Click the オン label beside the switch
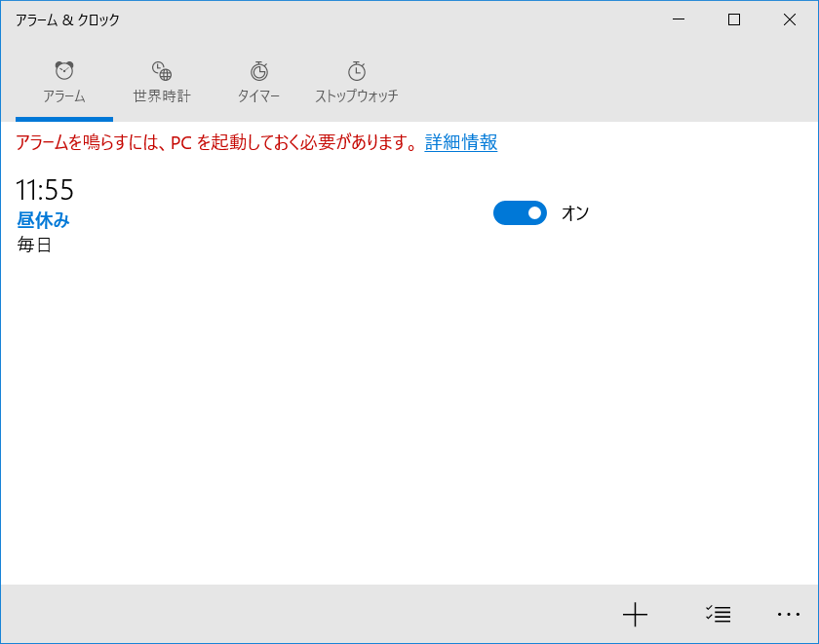819x644 pixels. [x=577, y=212]
